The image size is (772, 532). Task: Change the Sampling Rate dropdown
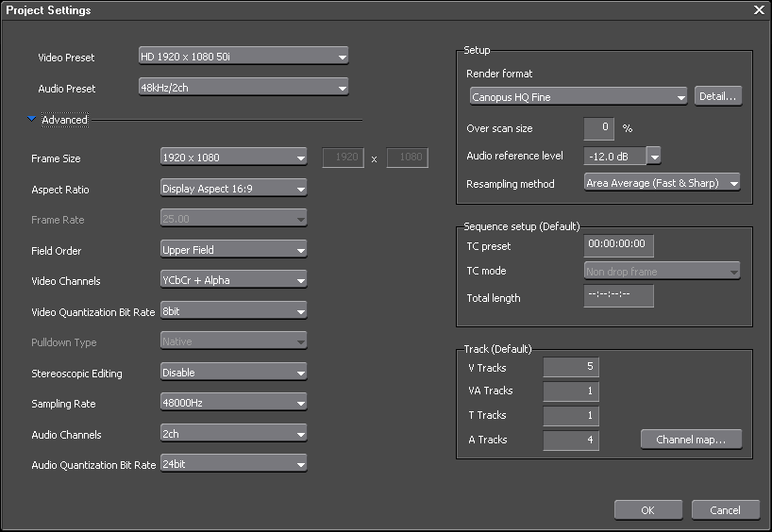[233, 403]
